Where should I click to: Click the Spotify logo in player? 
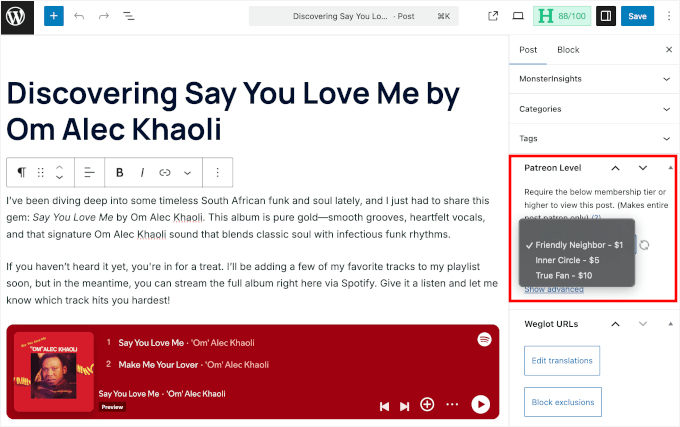tap(484, 339)
